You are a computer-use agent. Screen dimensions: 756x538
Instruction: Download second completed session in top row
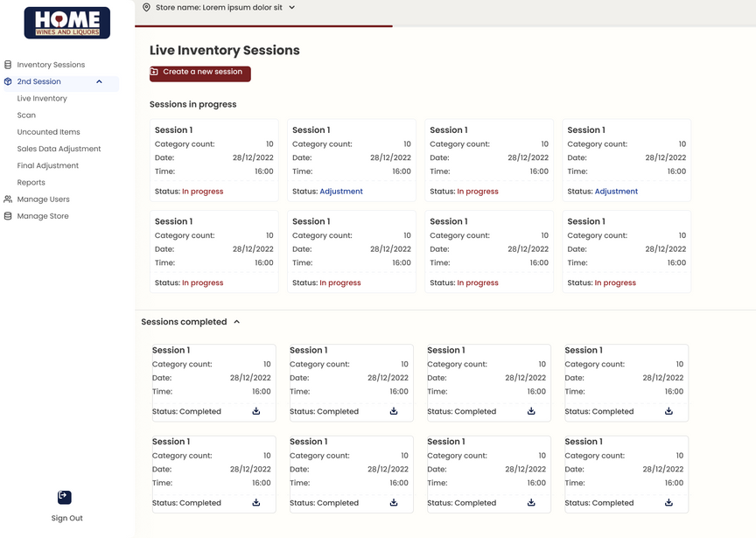tap(394, 411)
